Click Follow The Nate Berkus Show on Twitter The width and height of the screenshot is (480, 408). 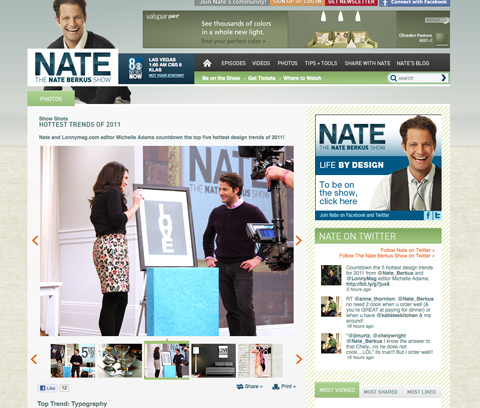[387, 256]
